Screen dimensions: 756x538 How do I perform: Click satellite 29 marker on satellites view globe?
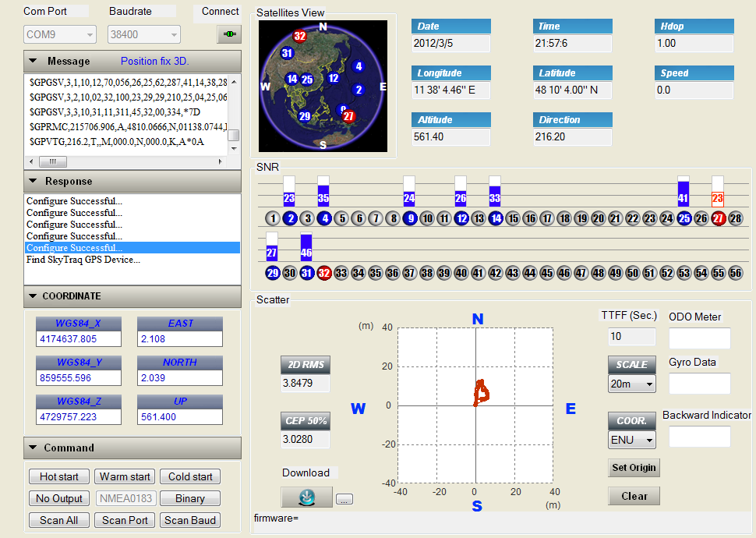[x=305, y=116]
